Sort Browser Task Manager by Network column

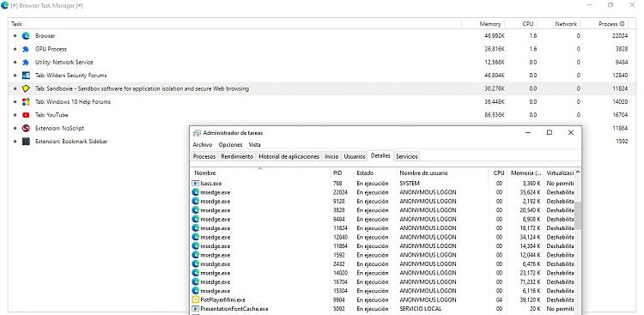pyautogui.click(x=559, y=24)
